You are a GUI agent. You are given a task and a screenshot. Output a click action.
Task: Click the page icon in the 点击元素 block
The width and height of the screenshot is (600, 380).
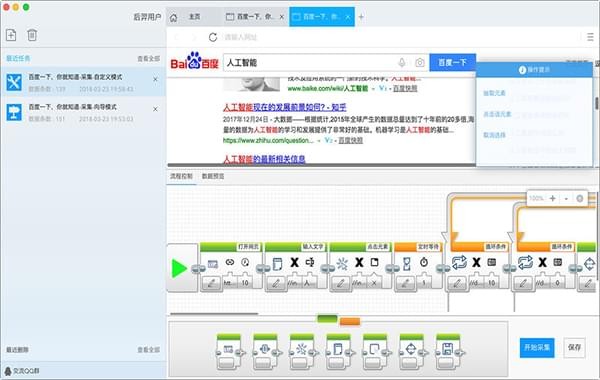(374, 262)
